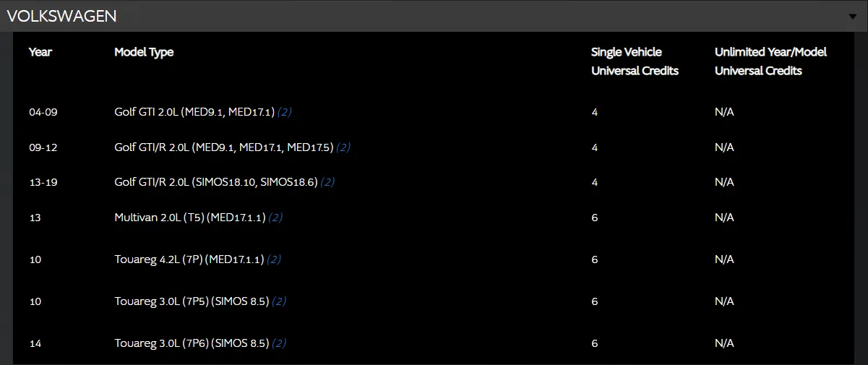Image resolution: width=868 pixels, height=365 pixels.
Task: Select the Golf GTI 2.0L (MED9.1, MED17.1) row text
Action: tap(194, 112)
